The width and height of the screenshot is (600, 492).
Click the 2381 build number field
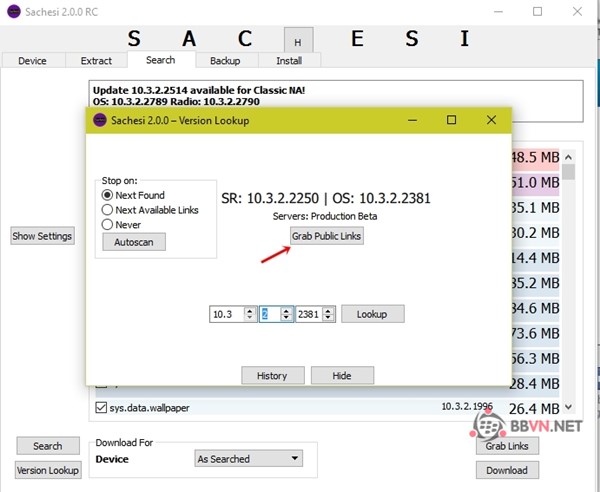click(308, 314)
